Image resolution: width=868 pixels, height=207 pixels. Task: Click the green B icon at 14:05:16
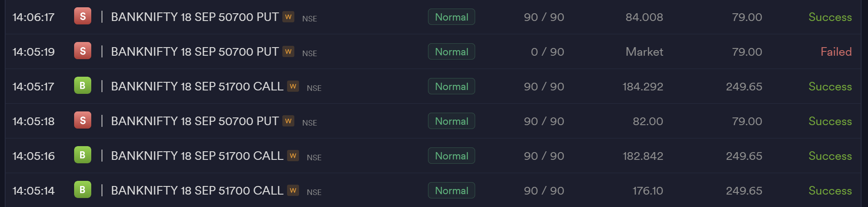83,156
